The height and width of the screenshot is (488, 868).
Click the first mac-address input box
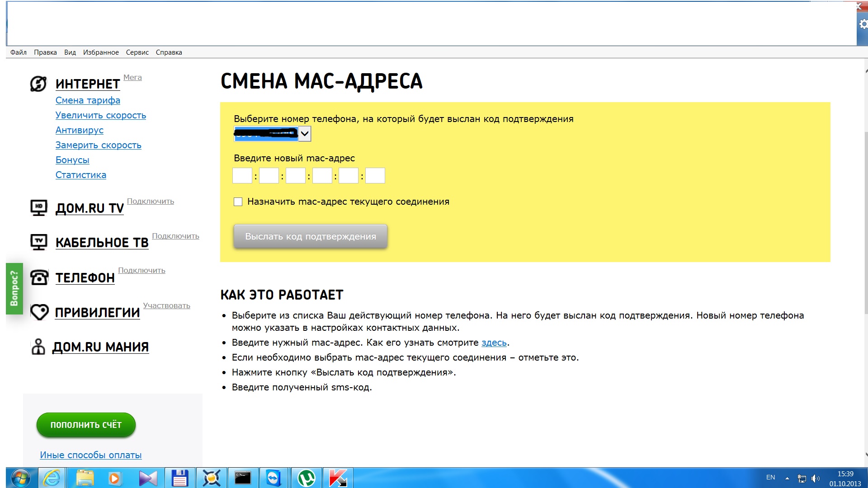[x=242, y=176]
